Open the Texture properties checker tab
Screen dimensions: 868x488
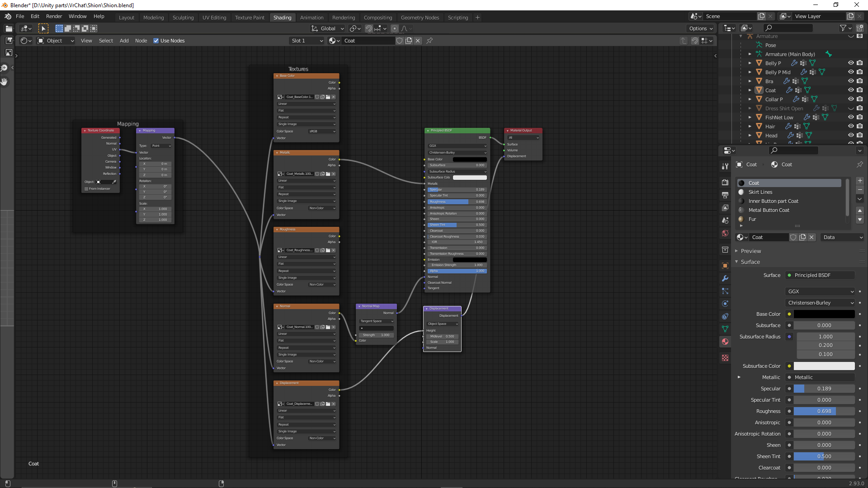725,358
